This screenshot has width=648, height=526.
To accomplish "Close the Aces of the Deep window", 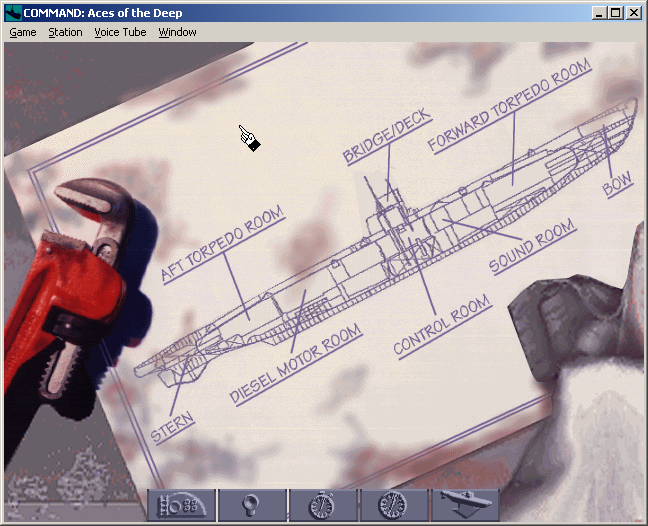I will (634, 13).
